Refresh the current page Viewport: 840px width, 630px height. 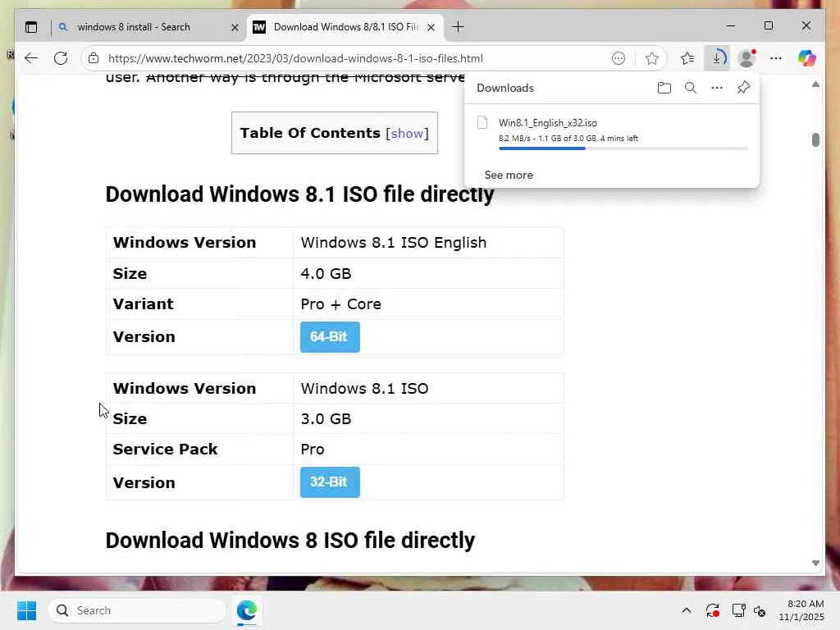61,58
